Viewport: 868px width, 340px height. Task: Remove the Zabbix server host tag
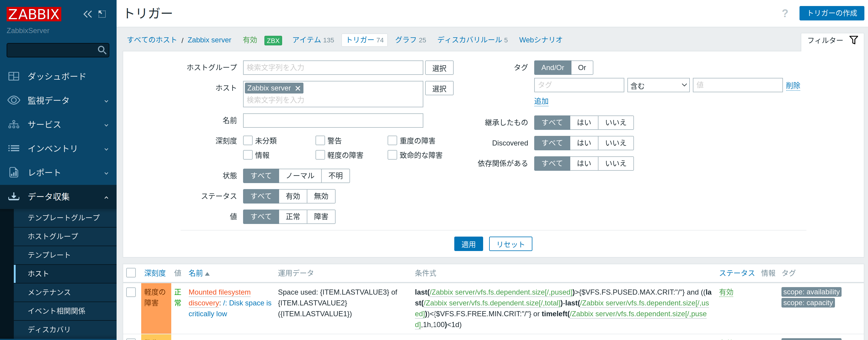click(x=298, y=88)
